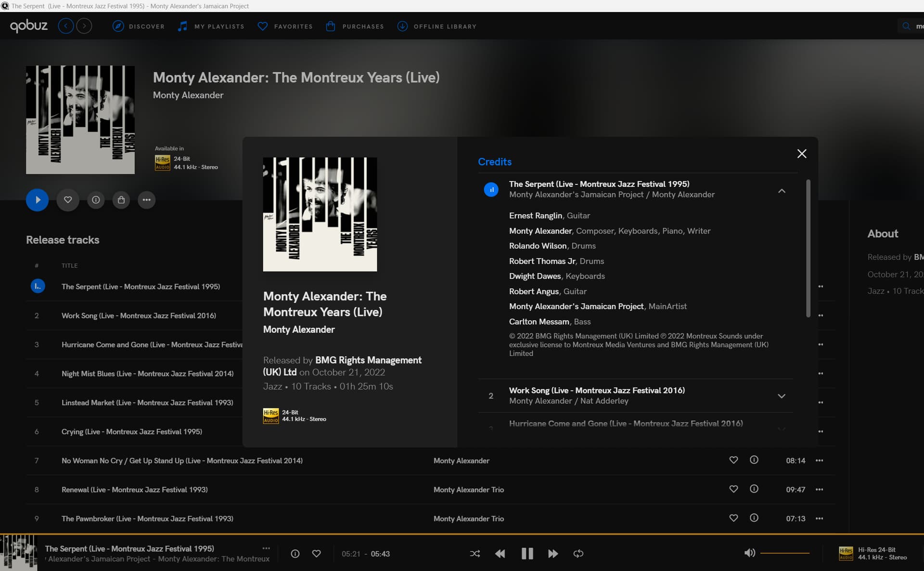This screenshot has width=924, height=571.
Task: Open Monty Alexander artist under album title
Action: [x=188, y=95]
